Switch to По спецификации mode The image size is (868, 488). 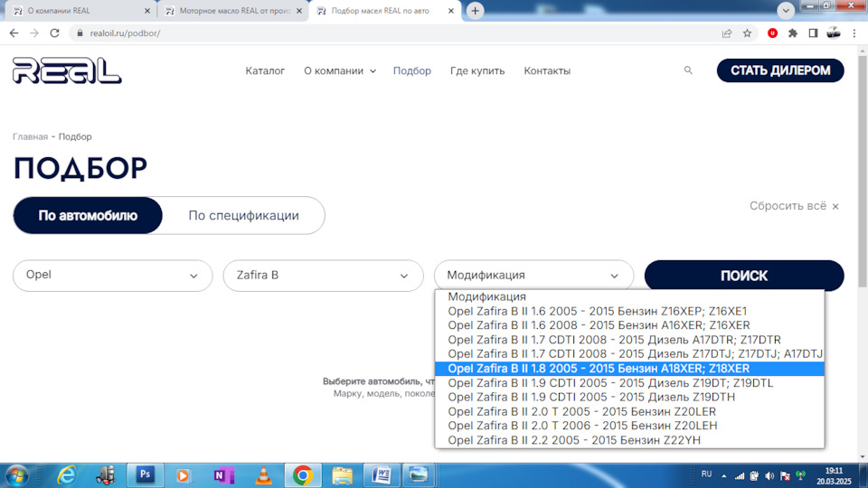pyautogui.click(x=243, y=215)
